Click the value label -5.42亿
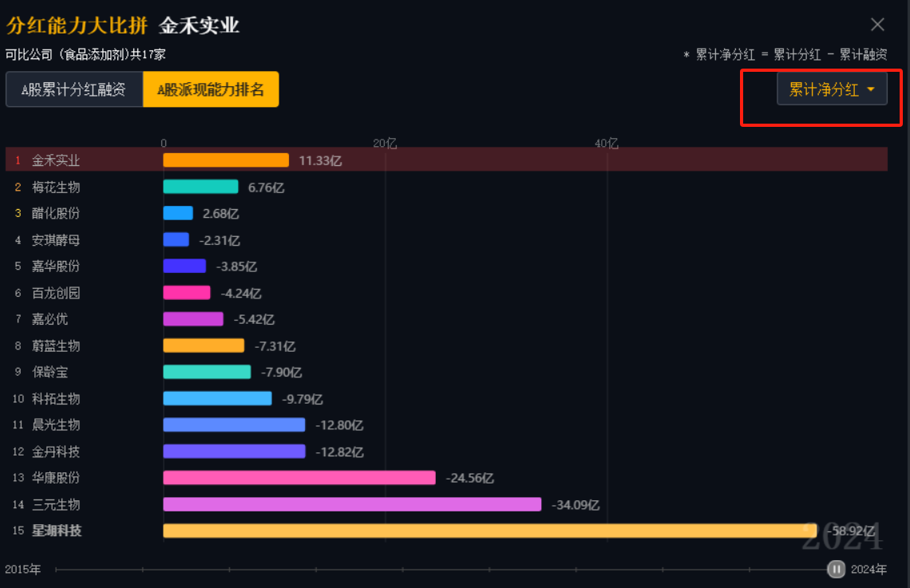 pyautogui.click(x=254, y=319)
